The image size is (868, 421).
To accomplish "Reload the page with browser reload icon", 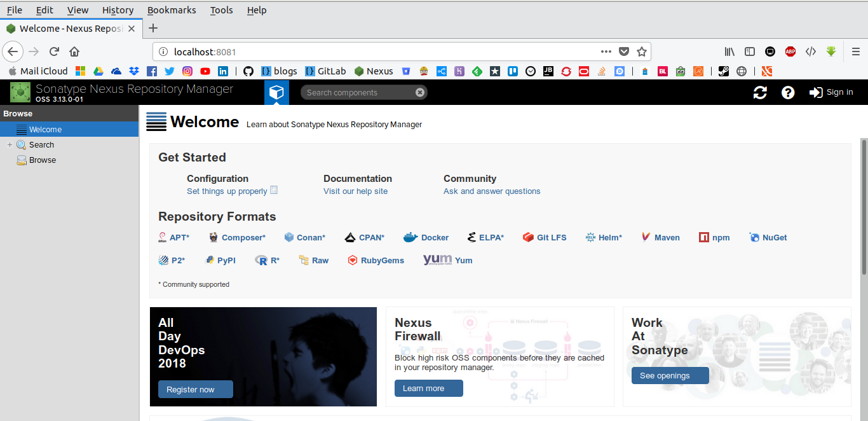I will [x=55, y=52].
